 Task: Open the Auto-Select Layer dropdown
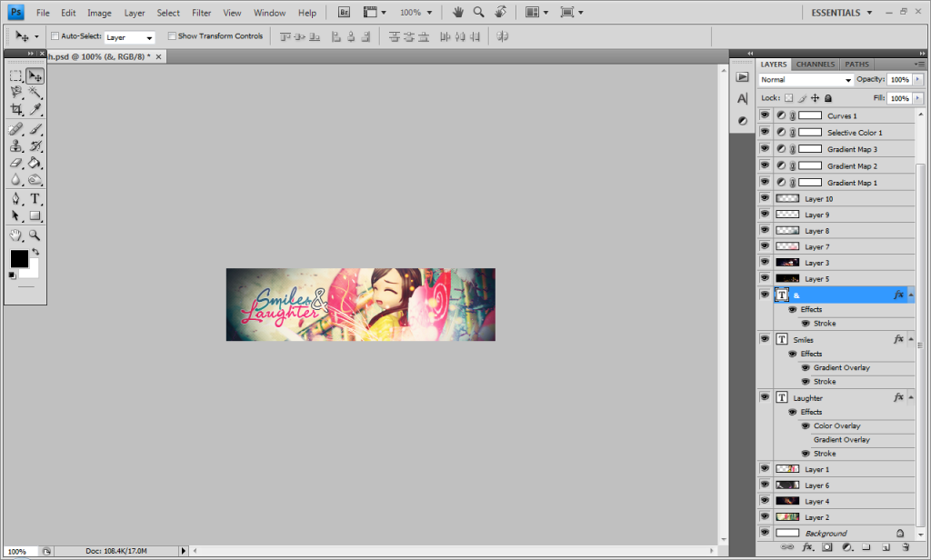pos(129,37)
